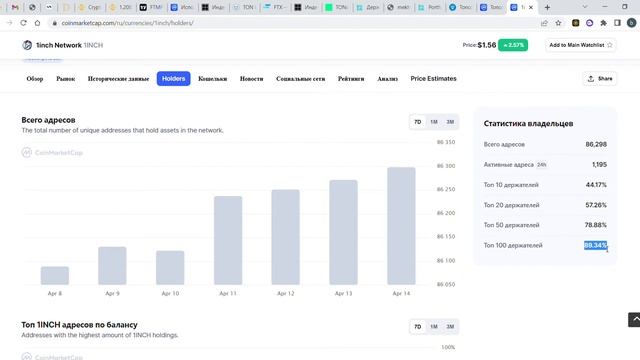Click the Apr 13 chart bar
The image size is (640, 360).
coord(343,232)
